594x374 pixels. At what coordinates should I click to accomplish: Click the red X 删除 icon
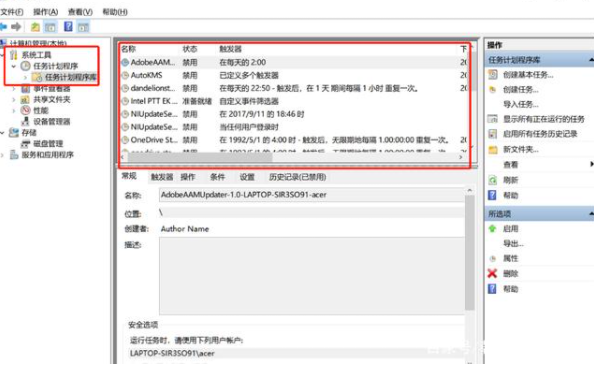[x=492, y=273]
